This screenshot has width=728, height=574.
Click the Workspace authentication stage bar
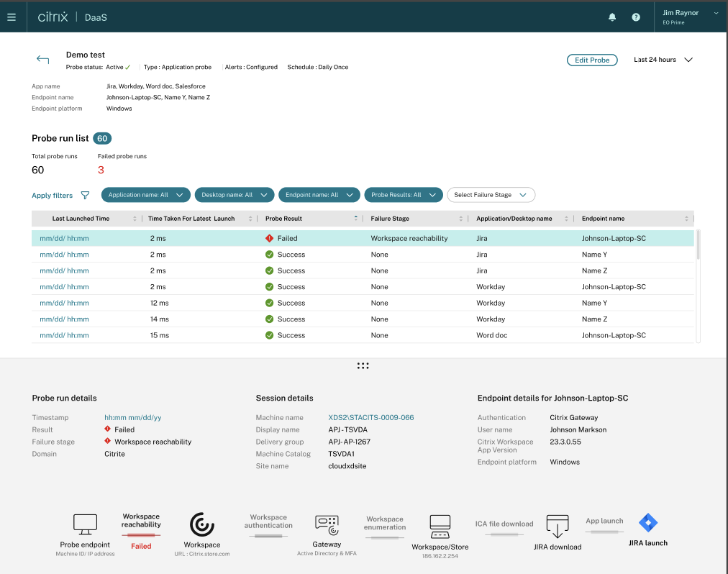[x=268, y=536]
